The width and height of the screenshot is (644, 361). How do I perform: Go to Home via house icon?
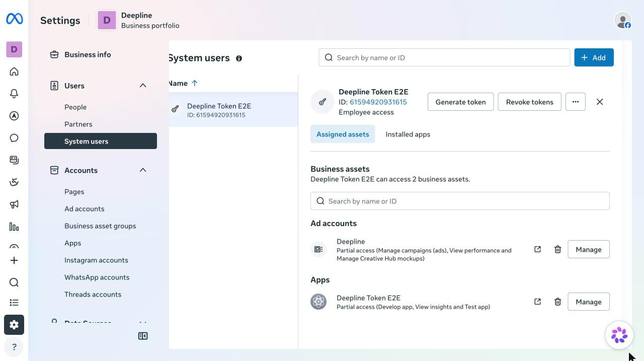(x=14, y=71)
